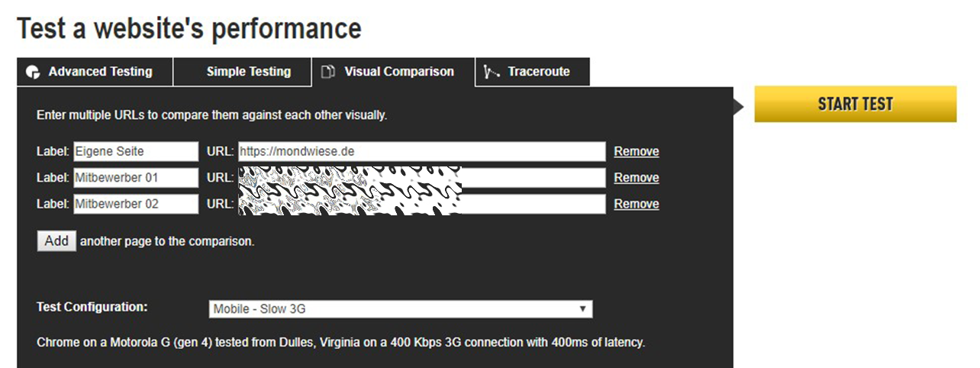
Task: Select the Visual Comparison tab
Action: pyautogui.click(x=393, y=72)
